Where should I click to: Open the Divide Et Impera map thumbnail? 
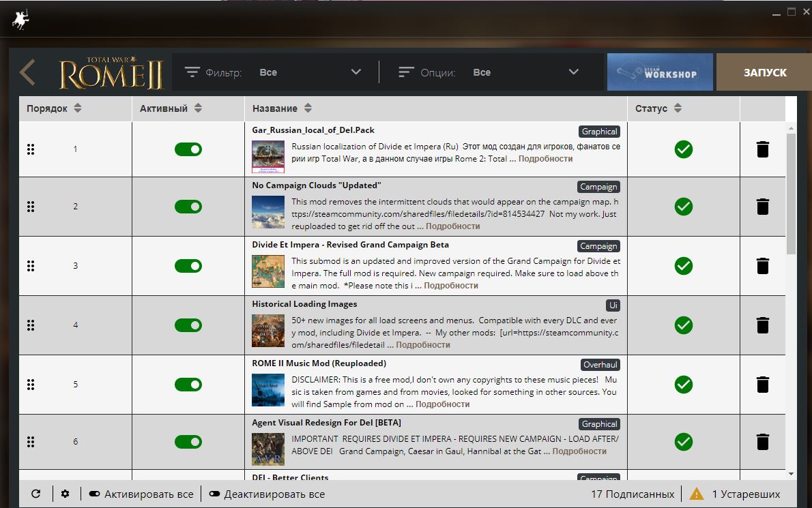click(268, 271)
